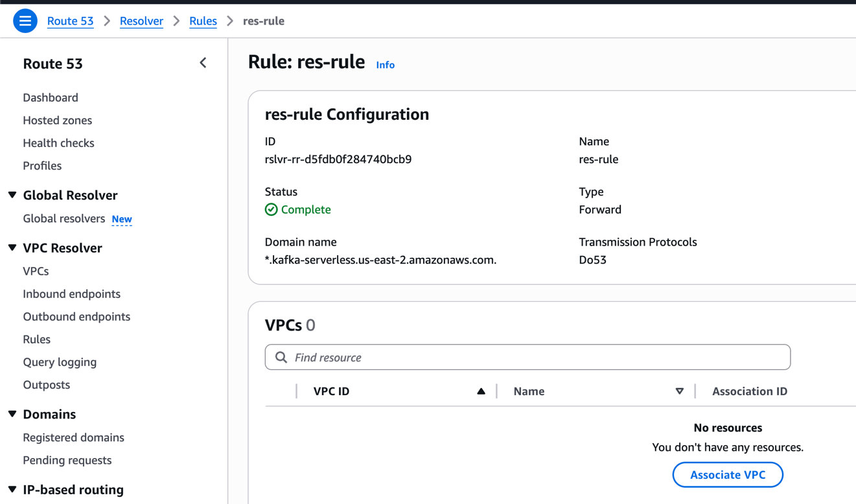Screen dimensions: 856x504
Task: Click the Type value Forward
Action: [x=600, y=210]
